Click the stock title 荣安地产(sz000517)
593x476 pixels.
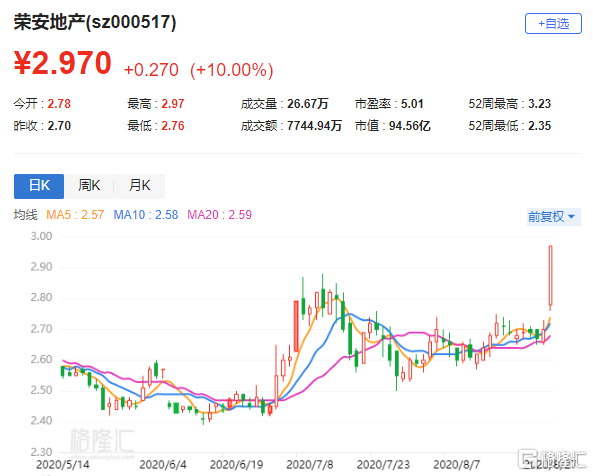click(95, 22)
